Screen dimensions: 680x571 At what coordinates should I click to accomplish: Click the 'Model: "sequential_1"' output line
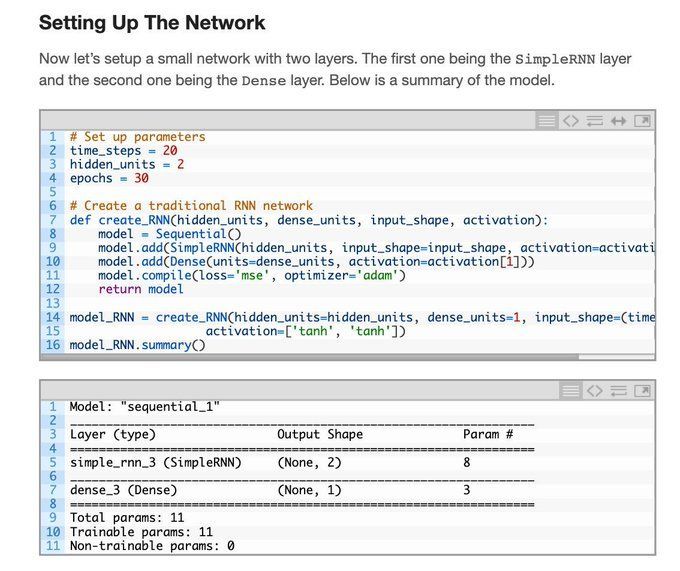coord(145,407)
